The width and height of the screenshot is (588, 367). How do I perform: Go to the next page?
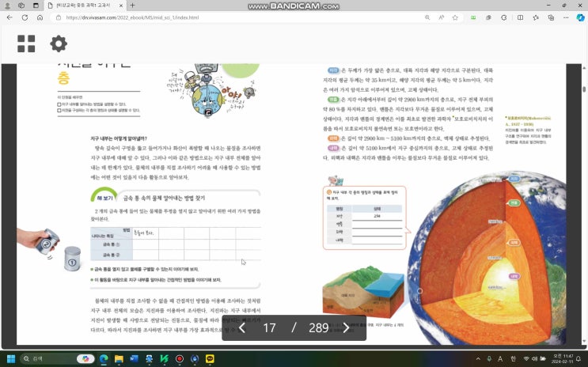click(x=346, y=327)
